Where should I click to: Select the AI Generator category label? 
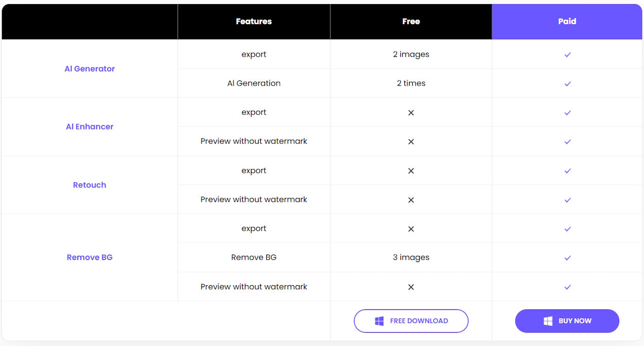click(x=90, y=69)
